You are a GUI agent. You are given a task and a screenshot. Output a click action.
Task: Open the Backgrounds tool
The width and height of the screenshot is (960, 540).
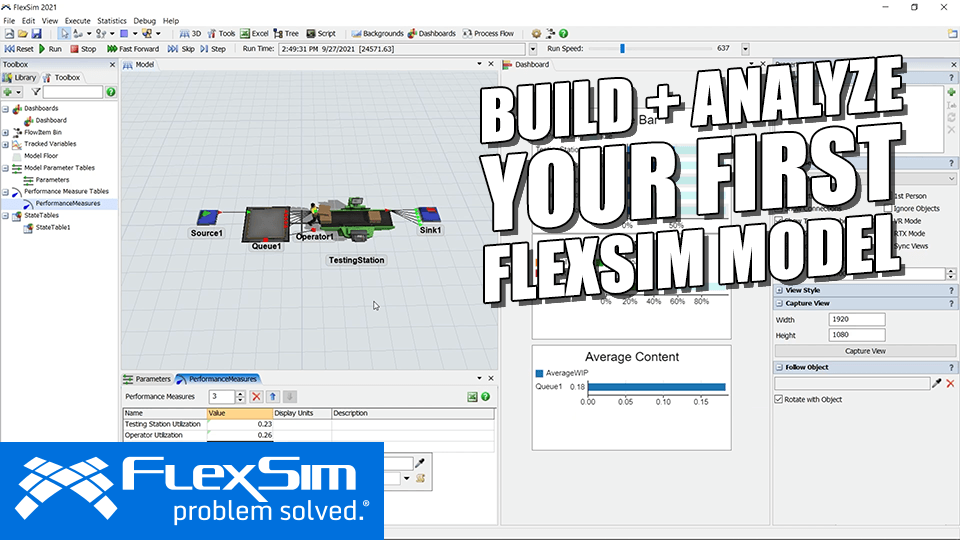[x=377, y=34]
